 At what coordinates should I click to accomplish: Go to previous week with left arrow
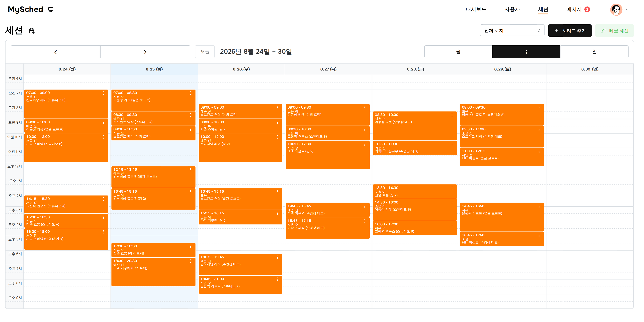pos(56,52)
